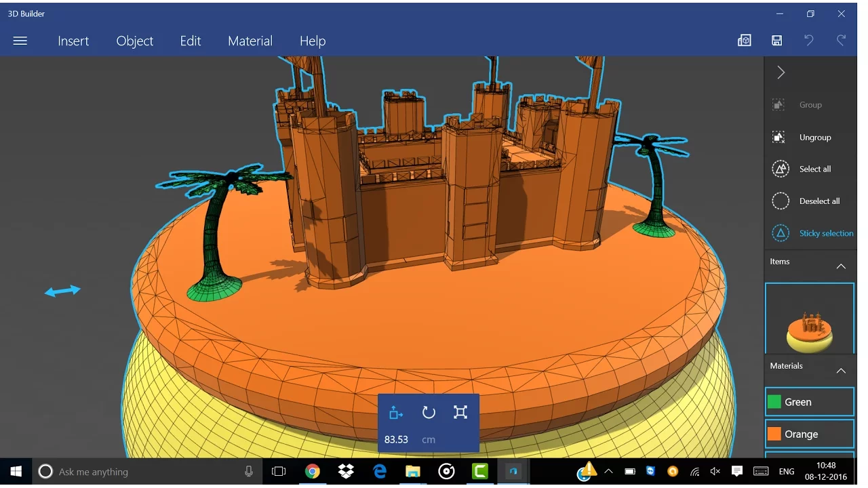This screenshot has height=488, width=868.
Task: Activate the Scale tool icon
Action: tap(460, 412)
